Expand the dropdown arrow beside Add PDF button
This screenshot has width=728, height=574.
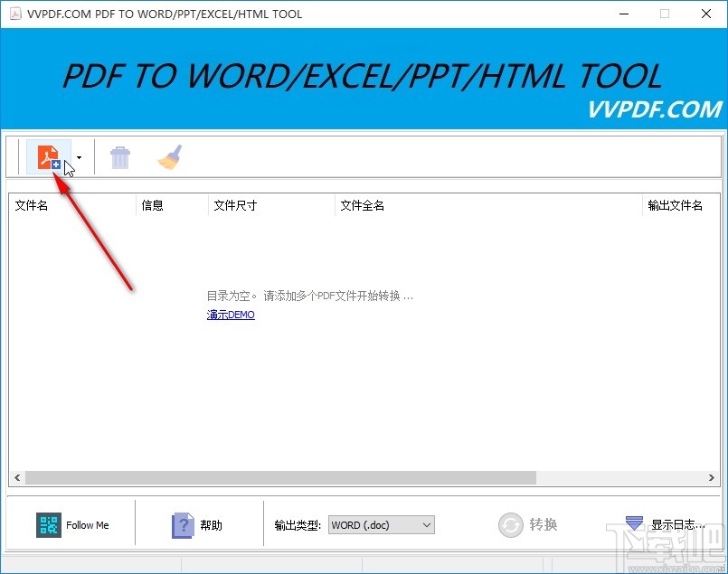(79, 155)
